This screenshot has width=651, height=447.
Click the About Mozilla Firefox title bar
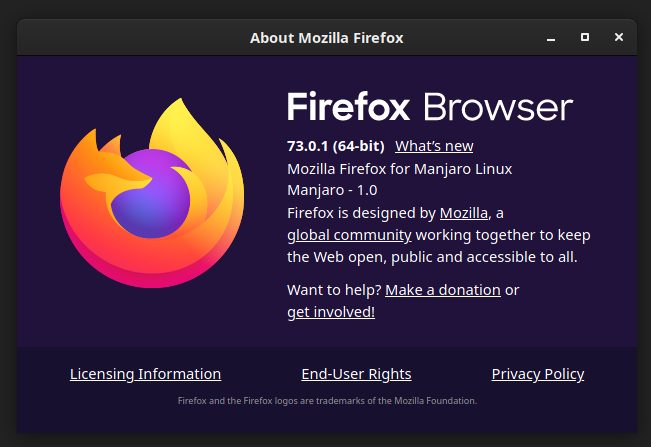326,38
